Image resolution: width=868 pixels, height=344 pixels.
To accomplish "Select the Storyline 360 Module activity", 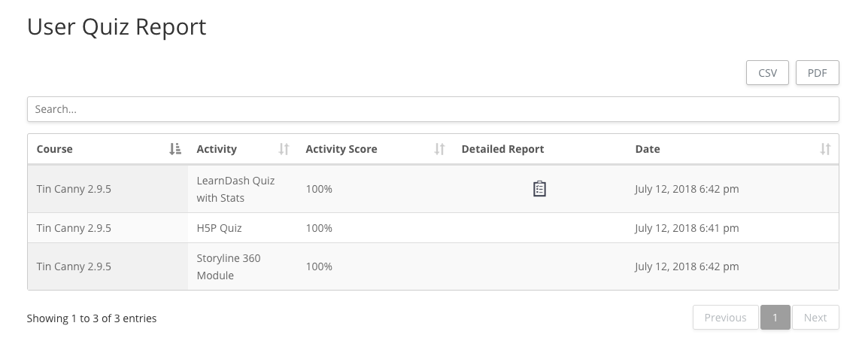I will pyautogui.click(x=229, y=266).
